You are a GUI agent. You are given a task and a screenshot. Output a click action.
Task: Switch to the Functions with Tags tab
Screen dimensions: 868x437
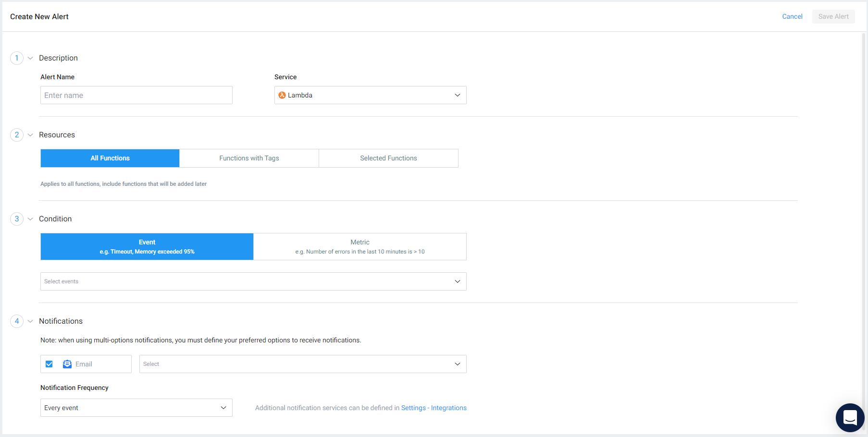[248, 158]
